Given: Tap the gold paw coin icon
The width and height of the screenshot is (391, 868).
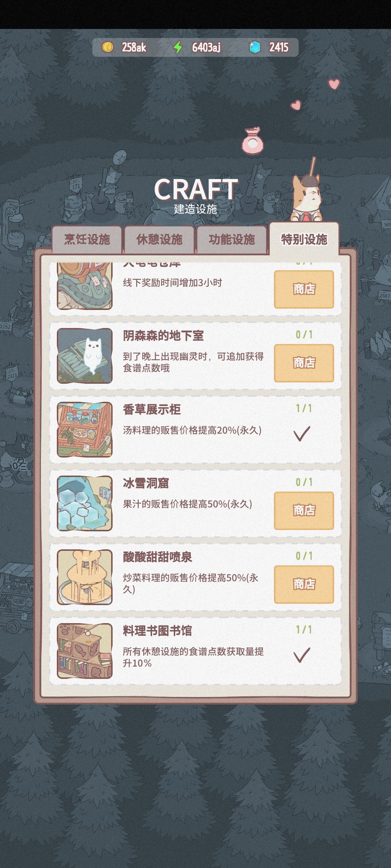Looking at the screenshot, I should [x=107, y=47].
